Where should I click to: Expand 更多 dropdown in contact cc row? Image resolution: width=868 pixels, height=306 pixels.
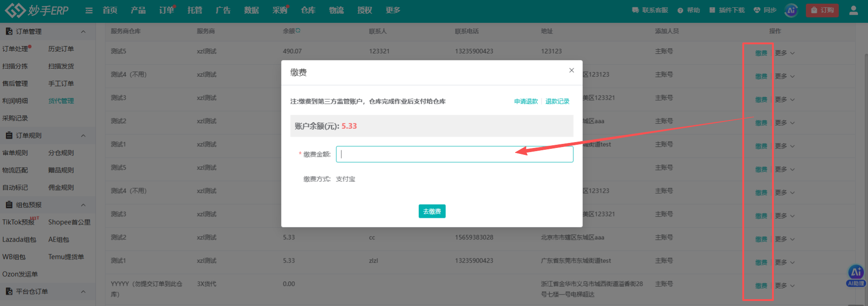click(x=785, y=239)
